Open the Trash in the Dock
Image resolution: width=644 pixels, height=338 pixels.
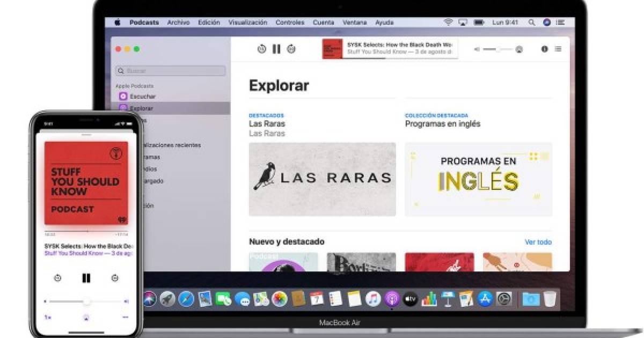(x=550, y=299)
